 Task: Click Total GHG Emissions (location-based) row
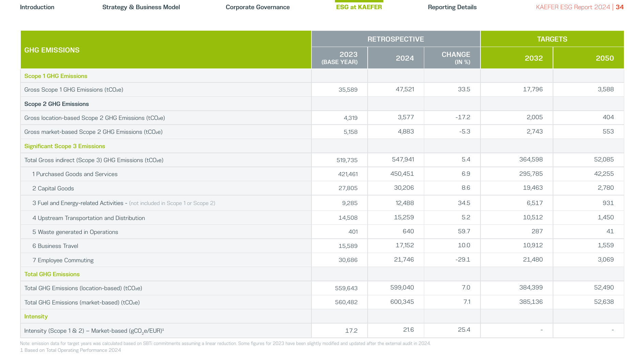pyautogui.click(x=83, y=288)
